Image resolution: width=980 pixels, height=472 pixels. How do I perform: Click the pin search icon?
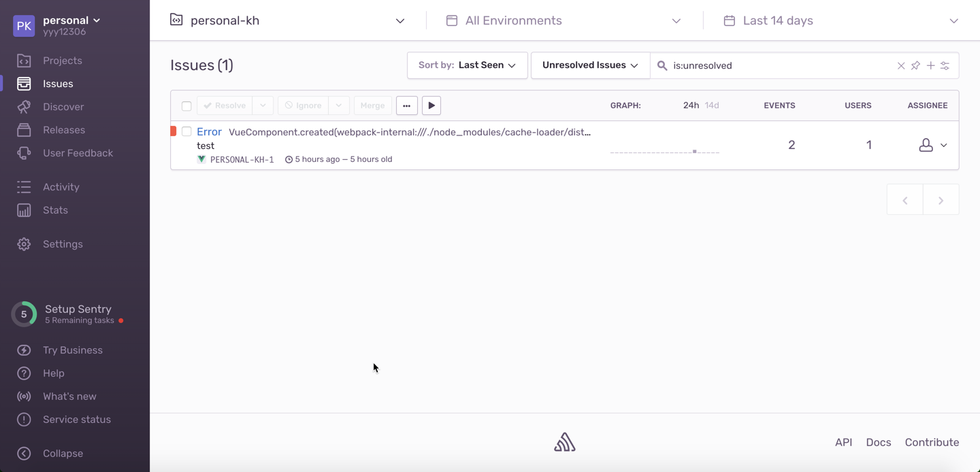click(915, 66)
